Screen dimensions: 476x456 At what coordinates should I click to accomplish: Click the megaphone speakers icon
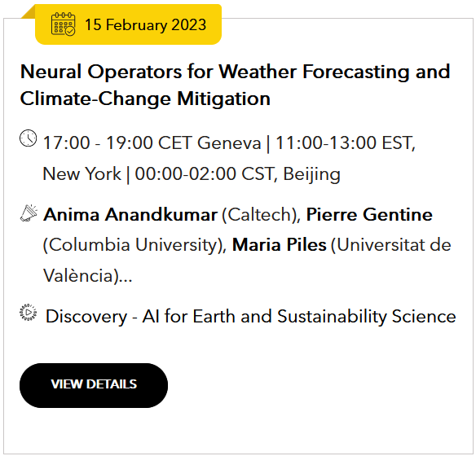[x=29, y=213]
